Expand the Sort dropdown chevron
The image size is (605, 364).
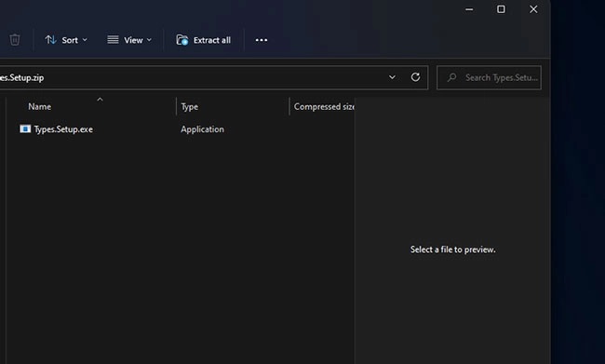(85, 40)
